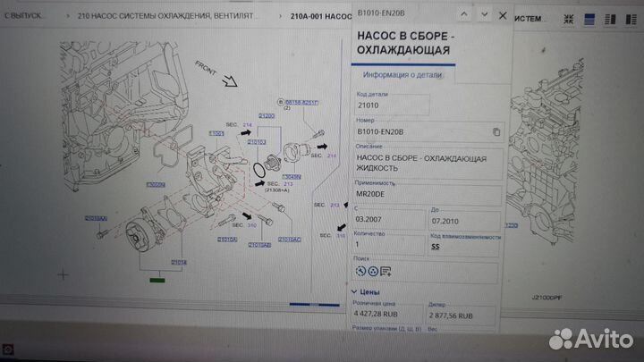Image resolution: width=644 pixels, height=362 pixels.
Task: Open section link 214 near top arrow
Action: click(247, 125)
